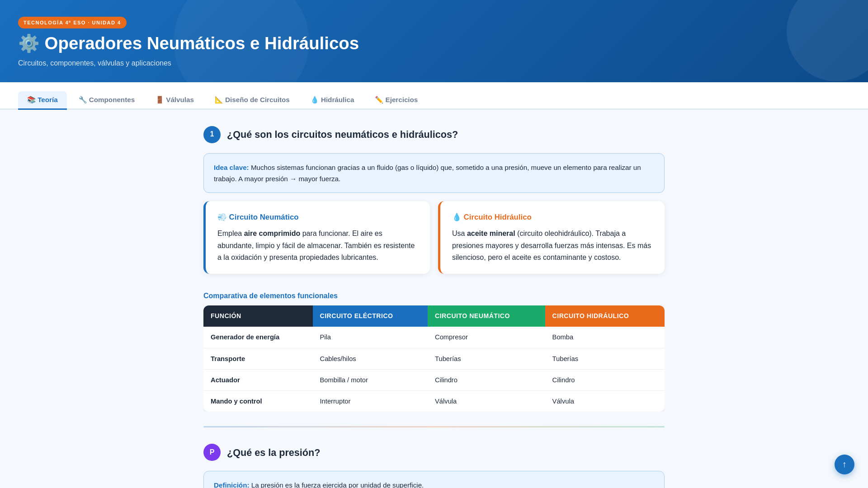Click the ¿Qué es la presión? heading
The width and height of the screenshot is (868, 488).
(274, 453)
